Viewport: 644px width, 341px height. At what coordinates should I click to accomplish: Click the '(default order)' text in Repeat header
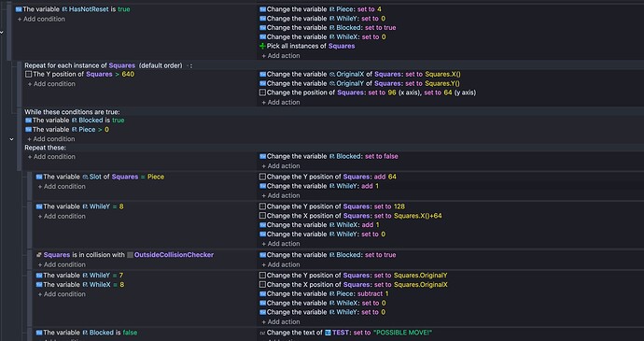click(x=161, y=65)
